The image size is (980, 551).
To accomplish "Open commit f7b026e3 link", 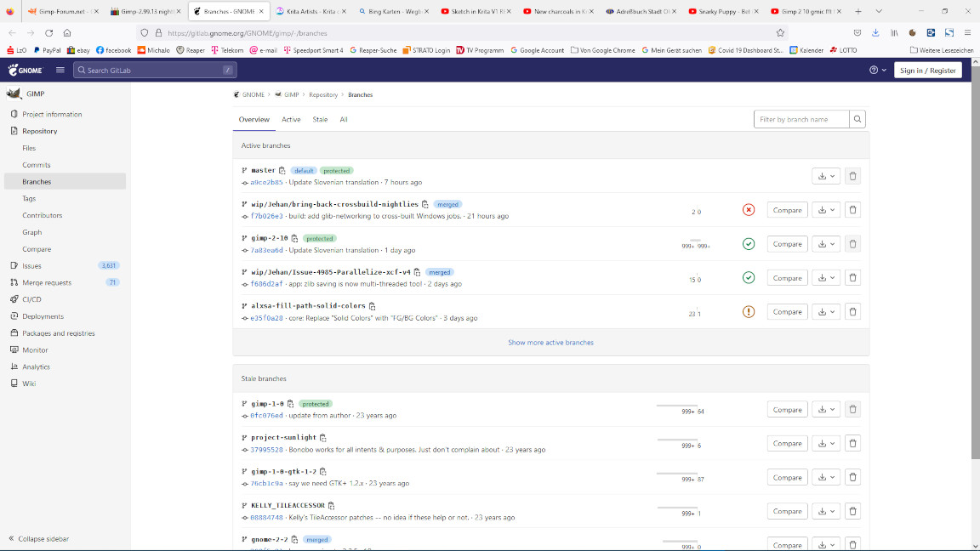I will (266, 216).
